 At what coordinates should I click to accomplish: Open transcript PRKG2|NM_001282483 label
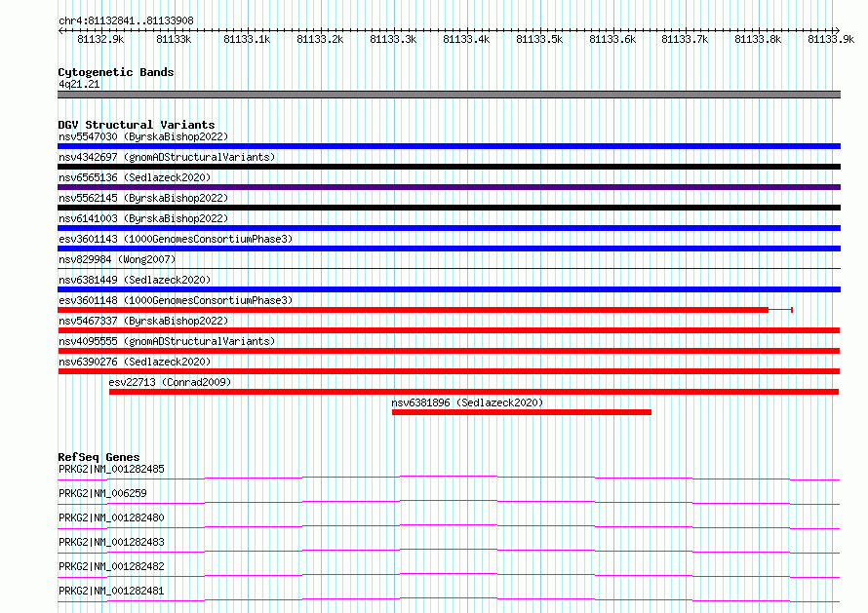[x=112, y=542]
